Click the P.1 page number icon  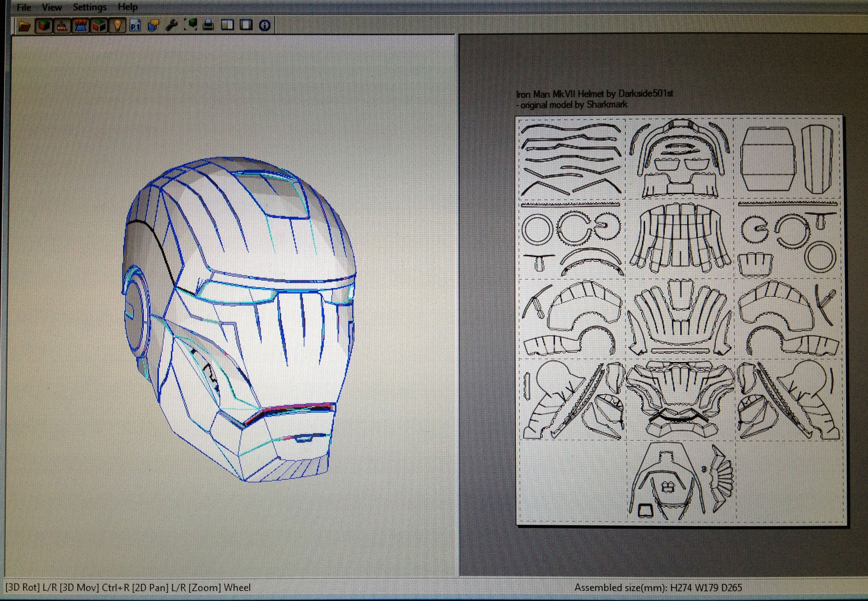pyautogui.click(x=135, y=26)
